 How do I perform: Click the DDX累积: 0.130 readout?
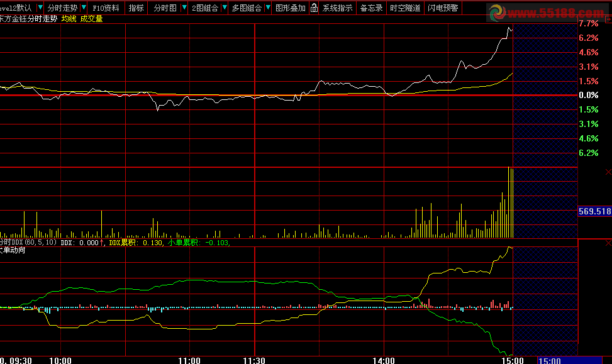point(135,243)
